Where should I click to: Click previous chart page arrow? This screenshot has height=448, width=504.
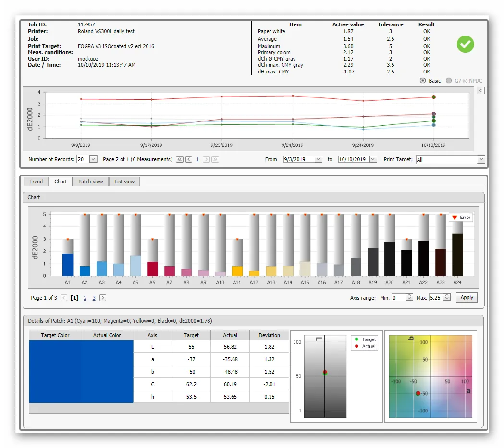click(64, 298)
